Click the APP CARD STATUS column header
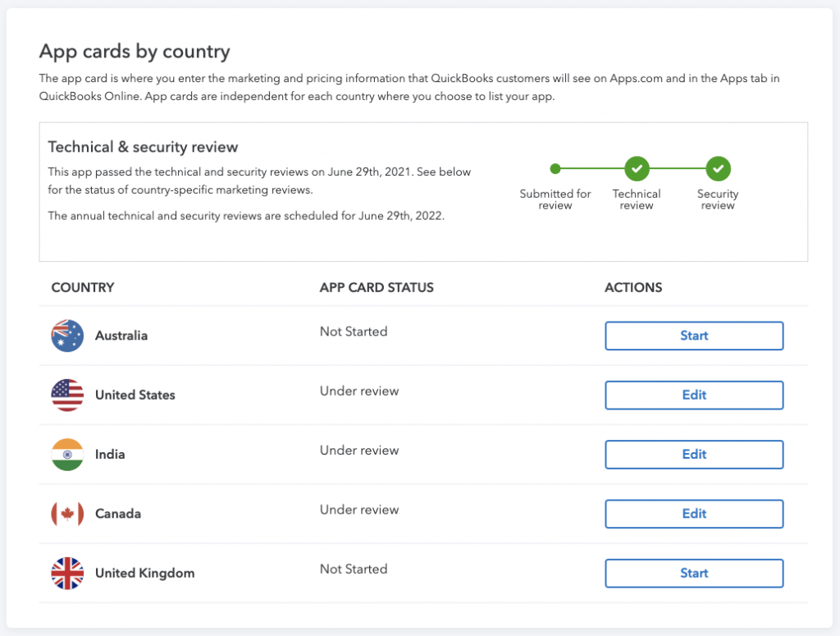 pos(377,288)
